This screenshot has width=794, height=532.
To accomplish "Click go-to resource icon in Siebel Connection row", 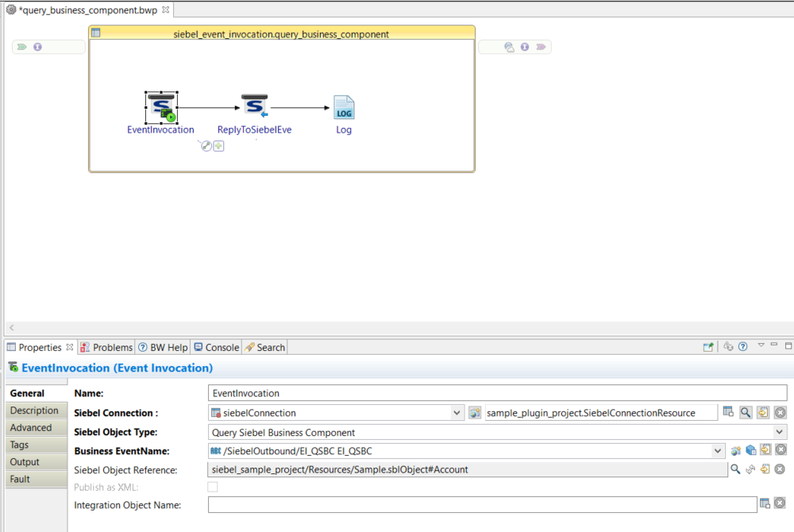I will 763,413.
